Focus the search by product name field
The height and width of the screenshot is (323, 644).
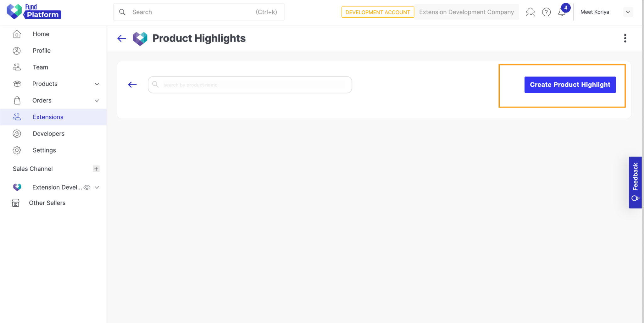point(250,85)
